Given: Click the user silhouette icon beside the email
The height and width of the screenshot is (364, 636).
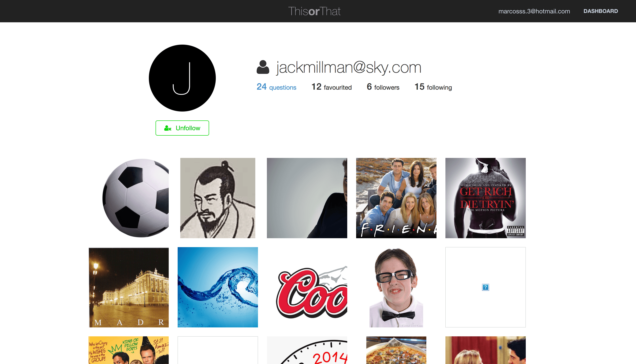Looking at the screenshot, I should coord(263,67).
